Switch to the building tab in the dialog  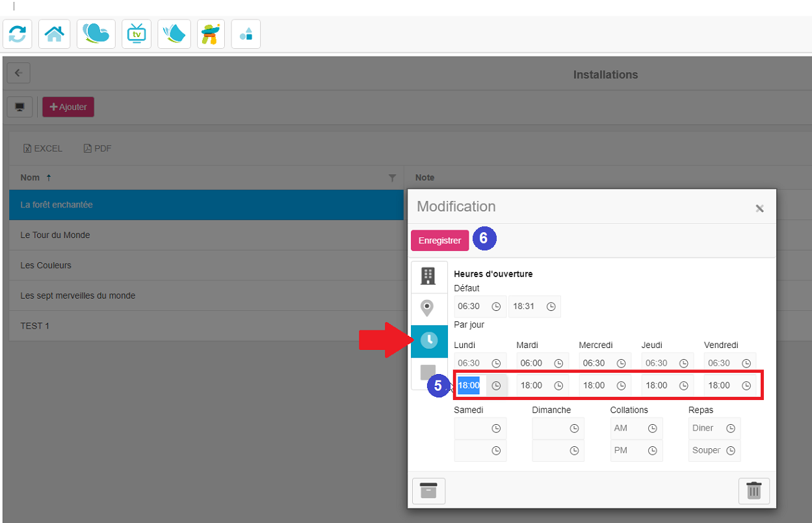[428, 276]
